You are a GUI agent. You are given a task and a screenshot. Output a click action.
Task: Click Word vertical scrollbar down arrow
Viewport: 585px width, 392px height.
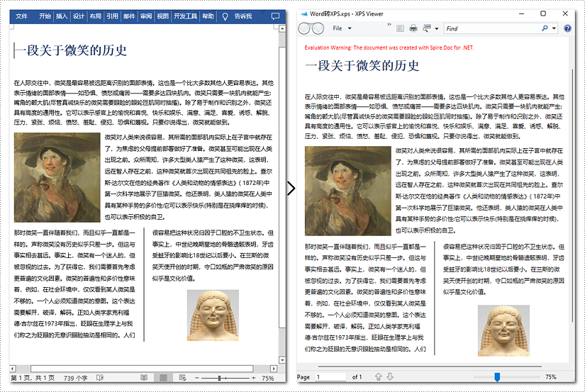(282, 360)
